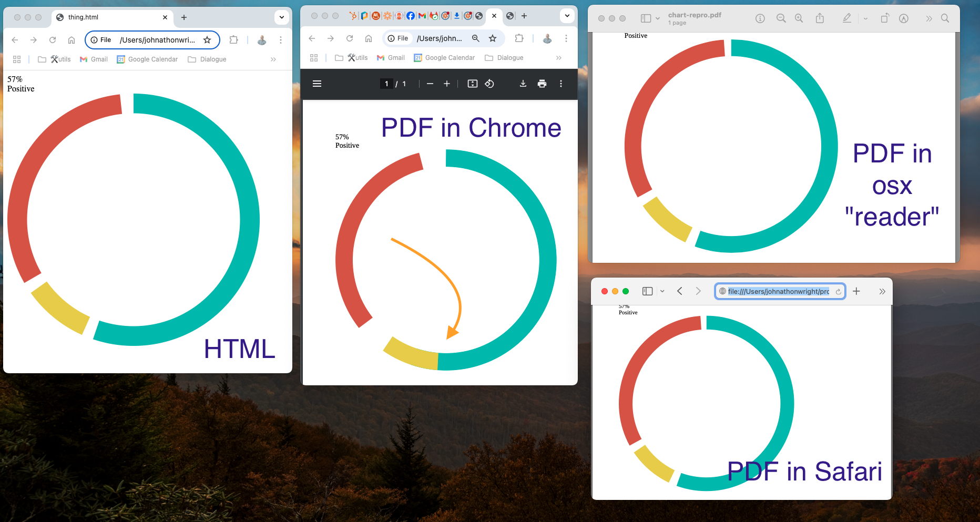This screenshot has height=522, width=980.
Task: Open Markup tool in Preview toolbar
Action: (903, 18)
